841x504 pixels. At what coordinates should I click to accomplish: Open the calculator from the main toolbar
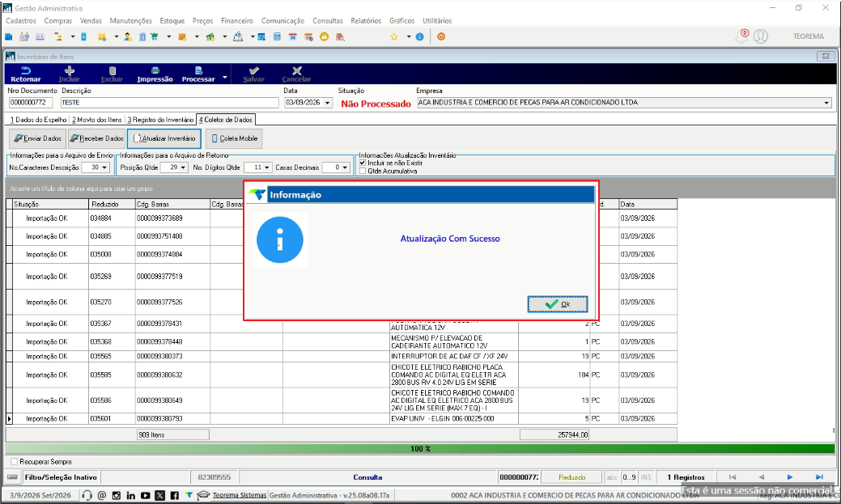coord(277,37)
